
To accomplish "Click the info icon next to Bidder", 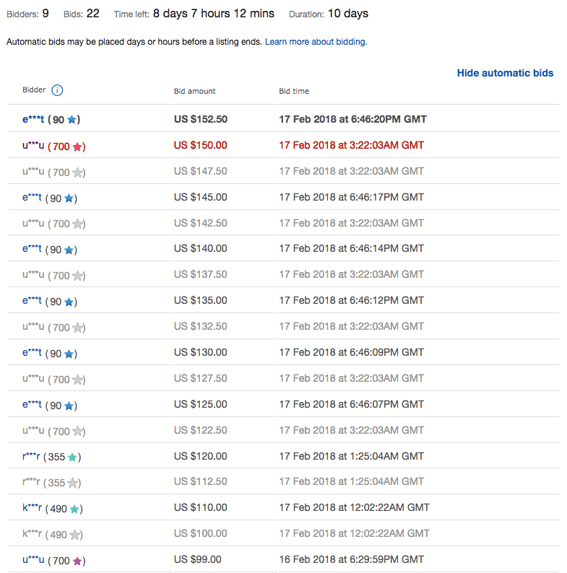I will (x=57, y=90).
